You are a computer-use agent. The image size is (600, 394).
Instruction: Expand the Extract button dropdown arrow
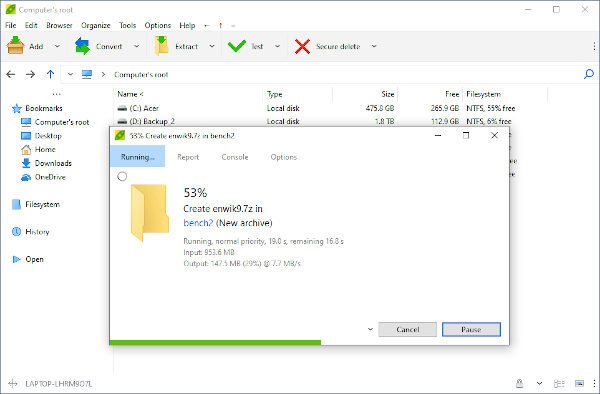(x=212, y=46)
